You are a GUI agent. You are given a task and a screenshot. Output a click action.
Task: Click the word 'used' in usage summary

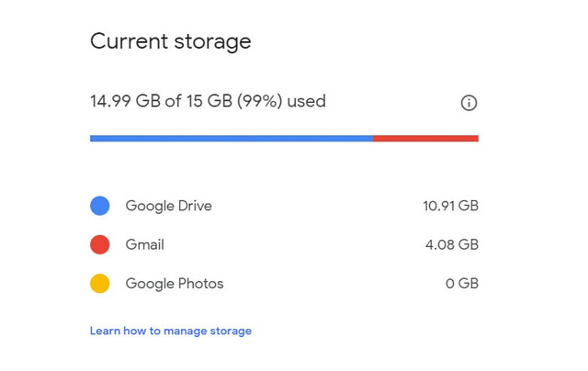pos(306,101)
